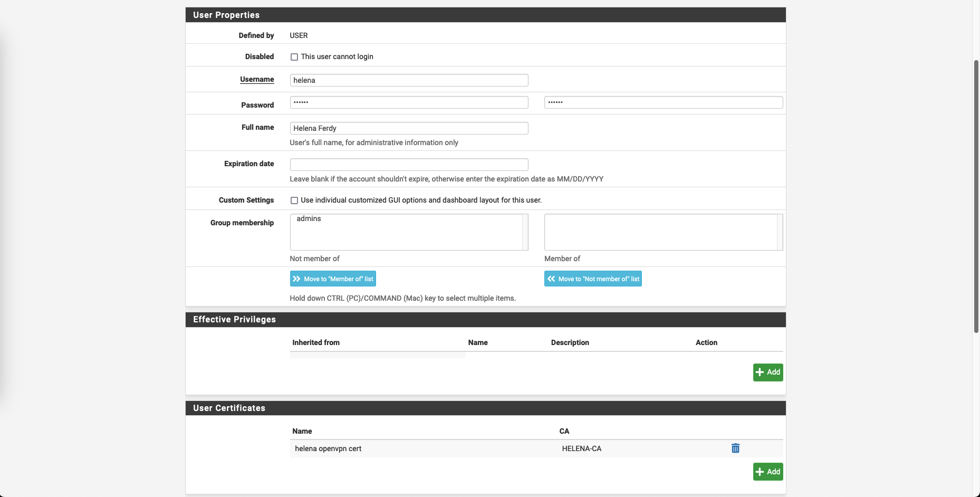
Task: Enable the "This user cannot login" checkbox
Action: (294, 57)
